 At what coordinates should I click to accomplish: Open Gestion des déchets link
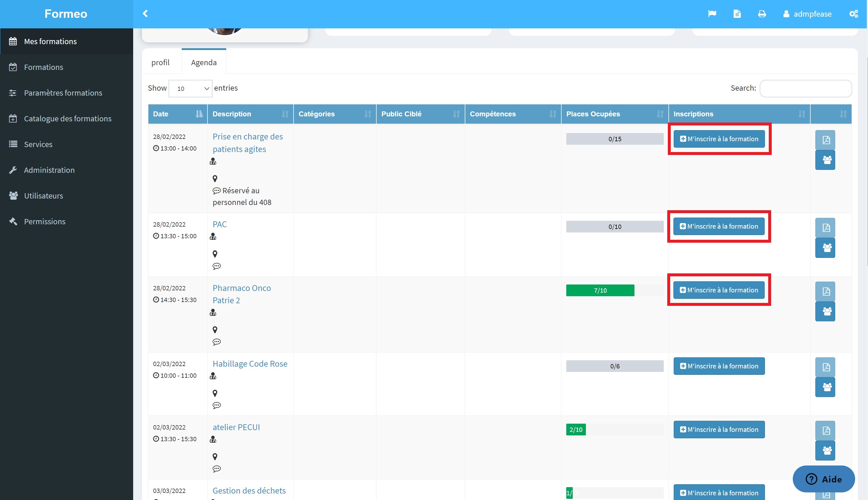249,491
